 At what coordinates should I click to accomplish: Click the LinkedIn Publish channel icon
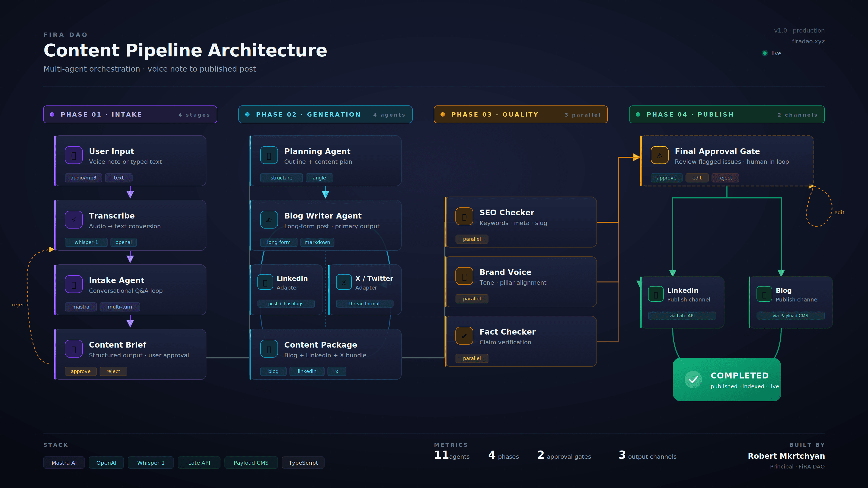(656, 294)
